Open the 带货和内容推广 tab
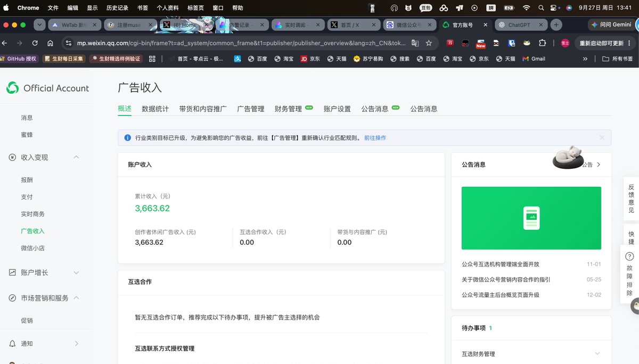This screenshot has width=639, height=364. (203, 109)
